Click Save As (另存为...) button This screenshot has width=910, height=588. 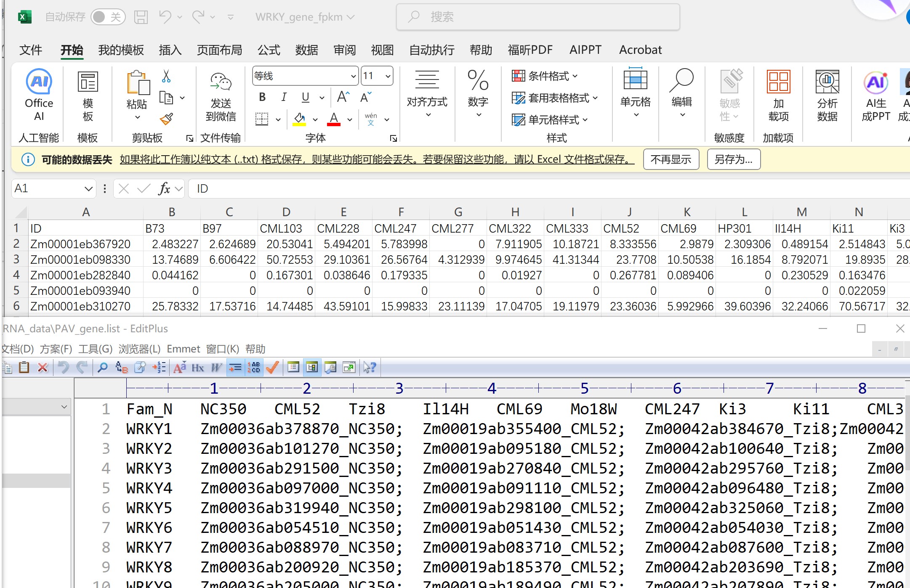click(734, 159)
